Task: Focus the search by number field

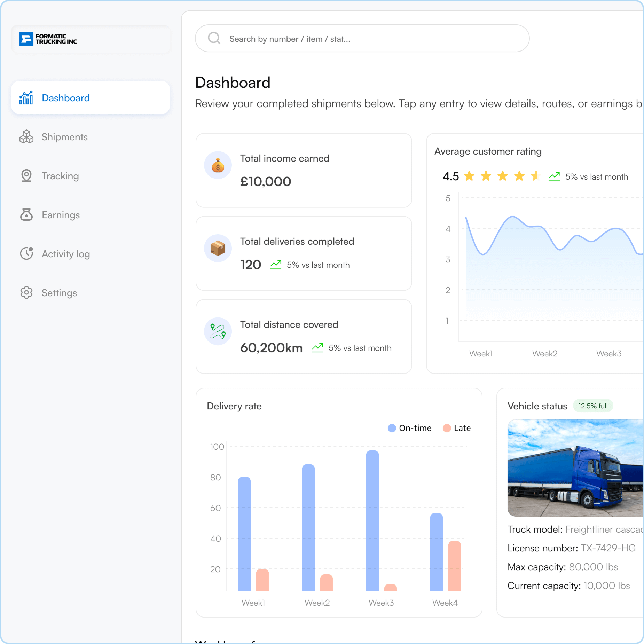Action: (369, 39)
